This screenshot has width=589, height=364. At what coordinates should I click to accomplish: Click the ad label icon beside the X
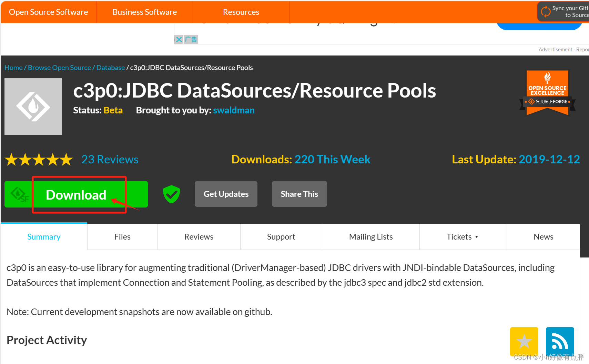pyautogui.click(x=191, y=39)
